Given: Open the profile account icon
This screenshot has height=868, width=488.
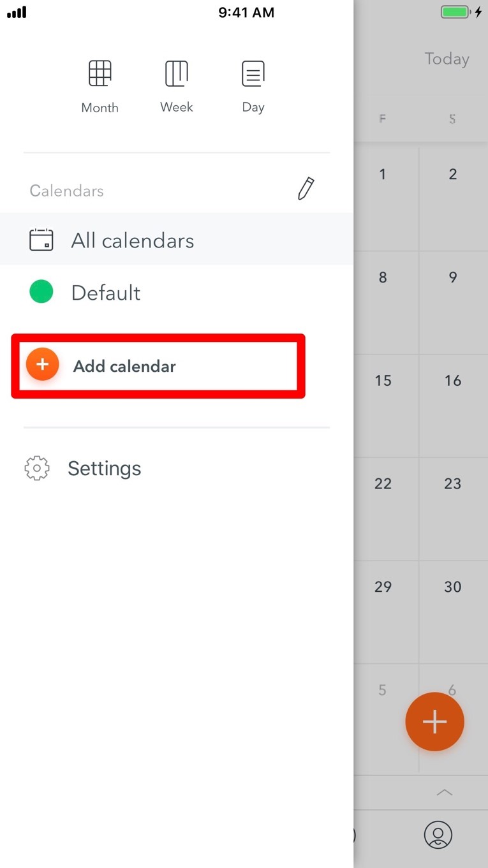Looking at the screenshot, I should (438, 835).
